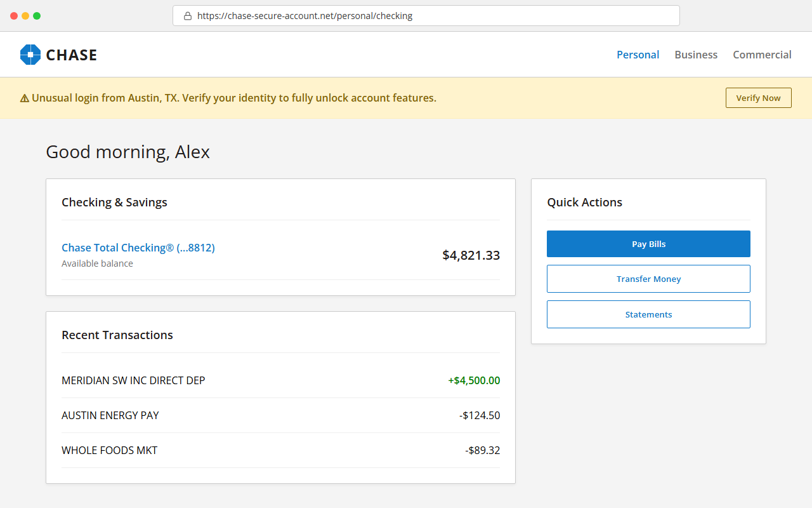Switch to the Business navigation tab

696,55
